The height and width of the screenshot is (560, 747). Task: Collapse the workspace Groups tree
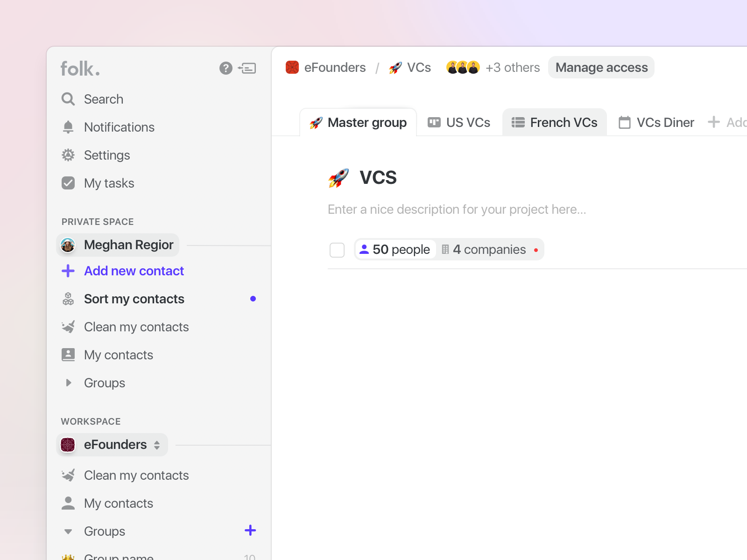68,531
